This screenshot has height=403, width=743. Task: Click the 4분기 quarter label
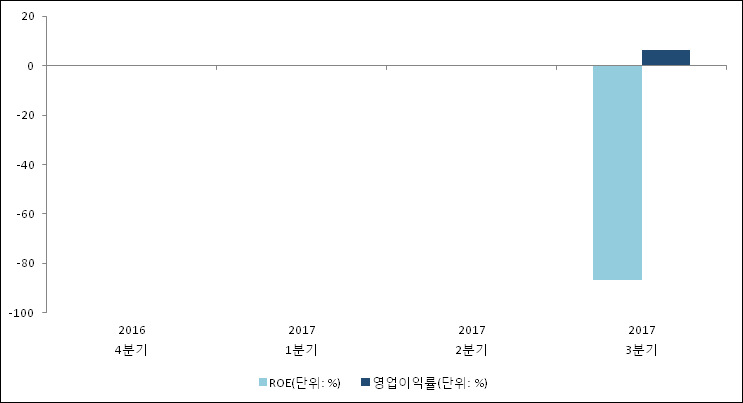click(132, 350)
